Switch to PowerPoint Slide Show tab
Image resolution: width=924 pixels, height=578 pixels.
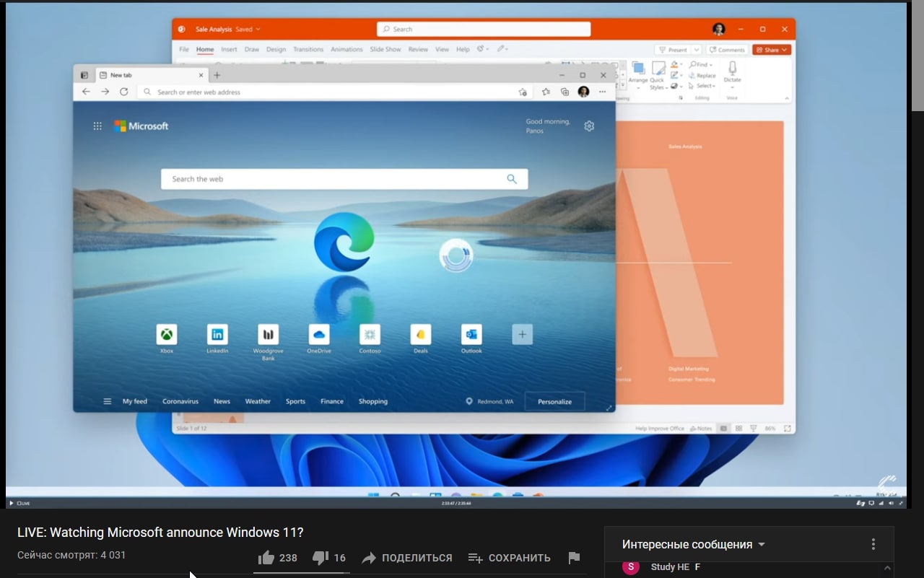pyautogui.click(x=385, y=50)
